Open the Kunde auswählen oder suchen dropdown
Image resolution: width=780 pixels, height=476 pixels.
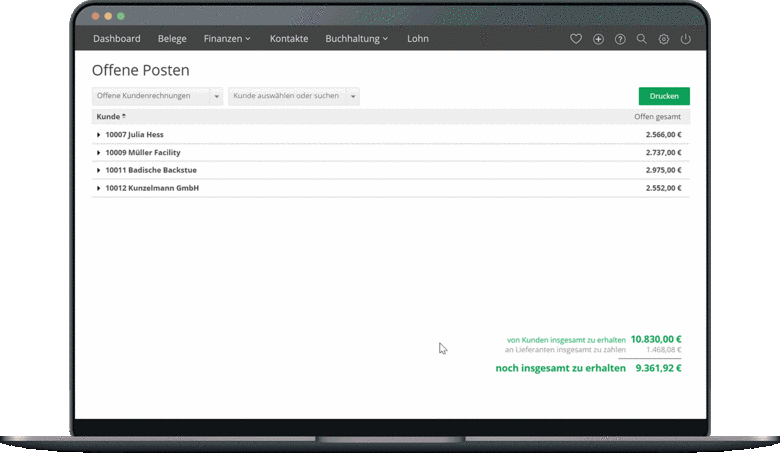pos(293,96)
